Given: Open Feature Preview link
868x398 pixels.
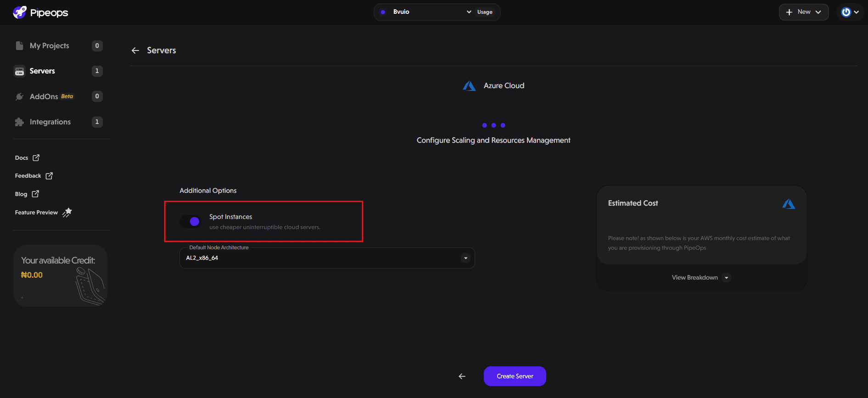Looking at the screenshot, I should pos(43,212).
